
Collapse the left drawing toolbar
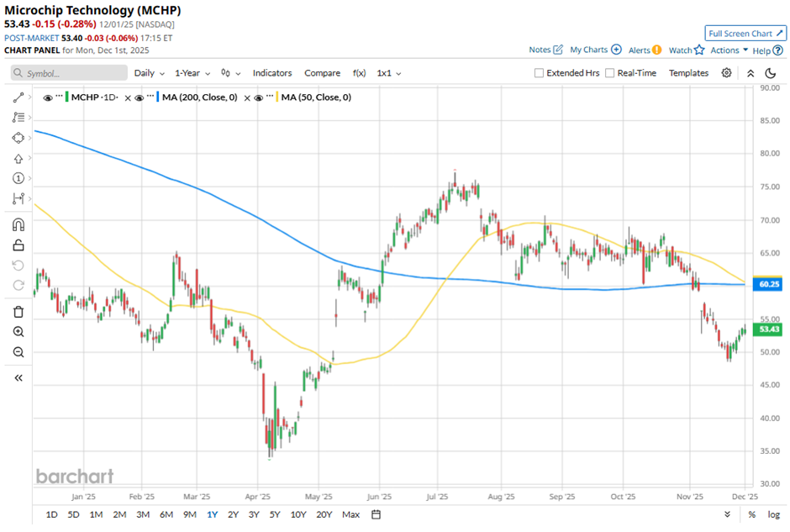[x=18, y=378]
